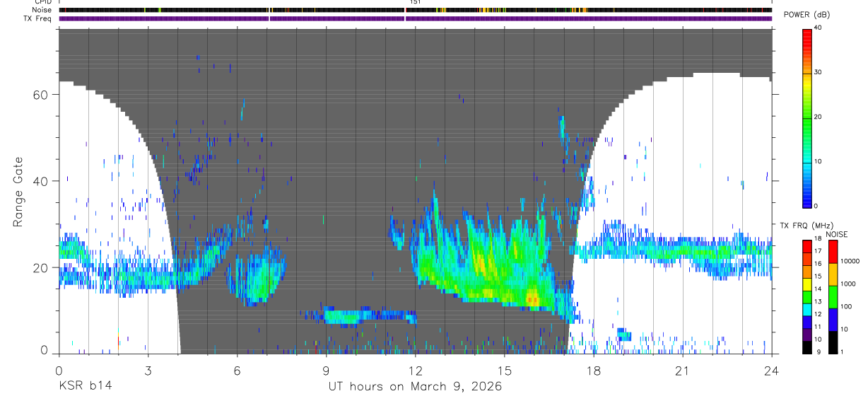Click the orange segment of TX FRQ scale
This screenshot has width=868, height=401.
pyautogui.click(x=807, y=271)
